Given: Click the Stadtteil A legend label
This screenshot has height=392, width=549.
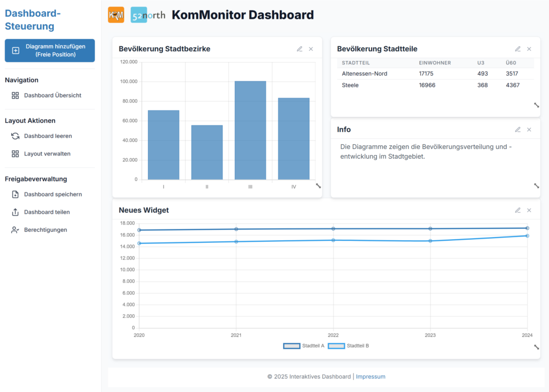Looking at the screenshot, I should click(313, 346).
